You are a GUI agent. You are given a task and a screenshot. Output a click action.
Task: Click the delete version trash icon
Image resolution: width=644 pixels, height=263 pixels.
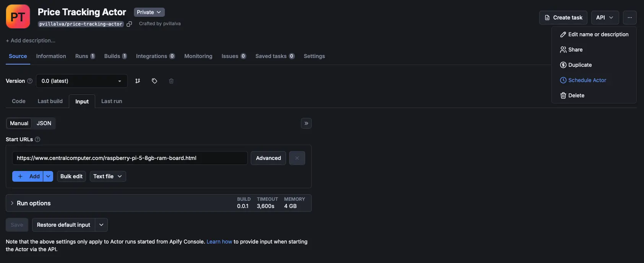coord(171,81)
